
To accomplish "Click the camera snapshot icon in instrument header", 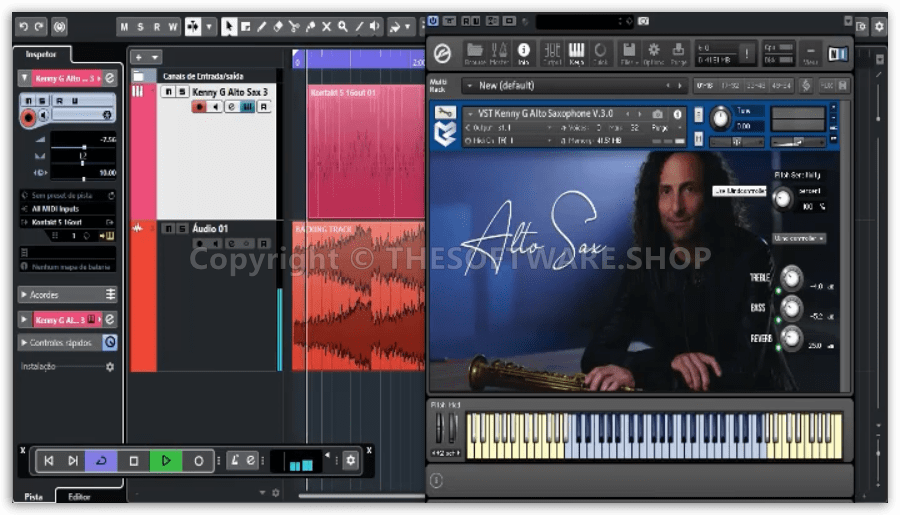I will click(x=658, y=114).
